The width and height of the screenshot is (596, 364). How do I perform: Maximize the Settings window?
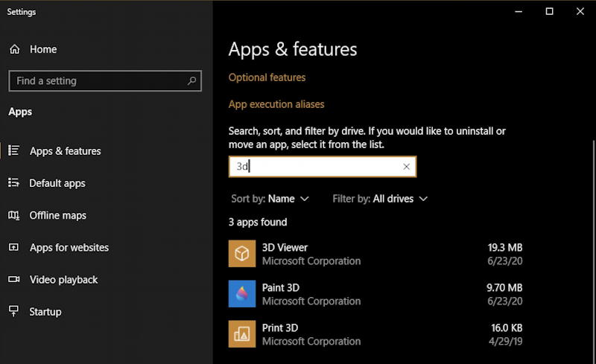click(549, 11)
